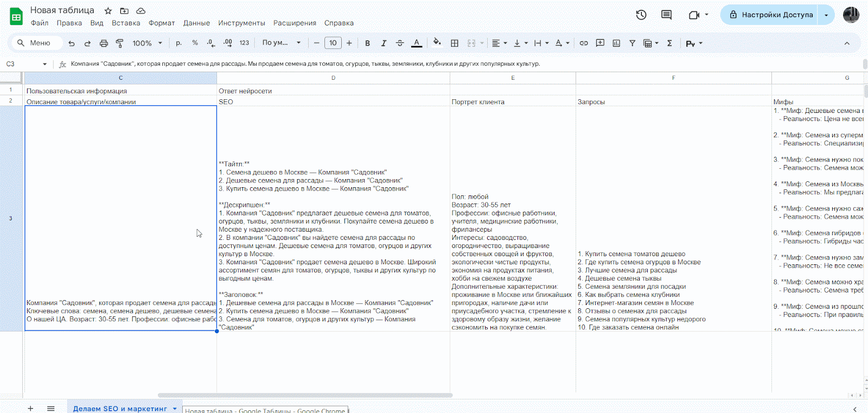Activate the paint format roller tool
Viewport: 868px width, 413px height.
(119, 43)
